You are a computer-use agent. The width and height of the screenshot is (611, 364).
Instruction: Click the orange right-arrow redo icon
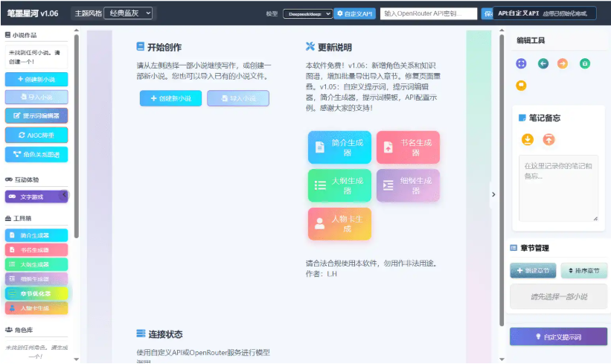(x=563, y=63)
